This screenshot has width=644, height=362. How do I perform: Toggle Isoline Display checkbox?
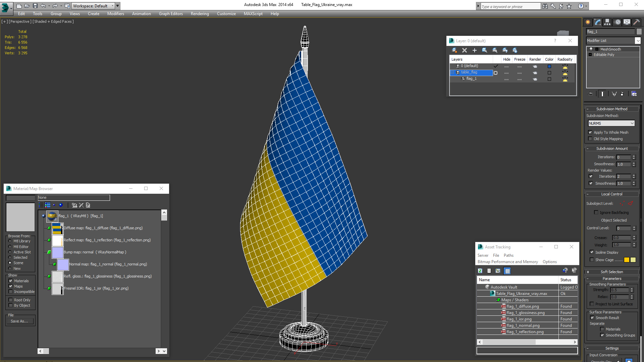592,252
